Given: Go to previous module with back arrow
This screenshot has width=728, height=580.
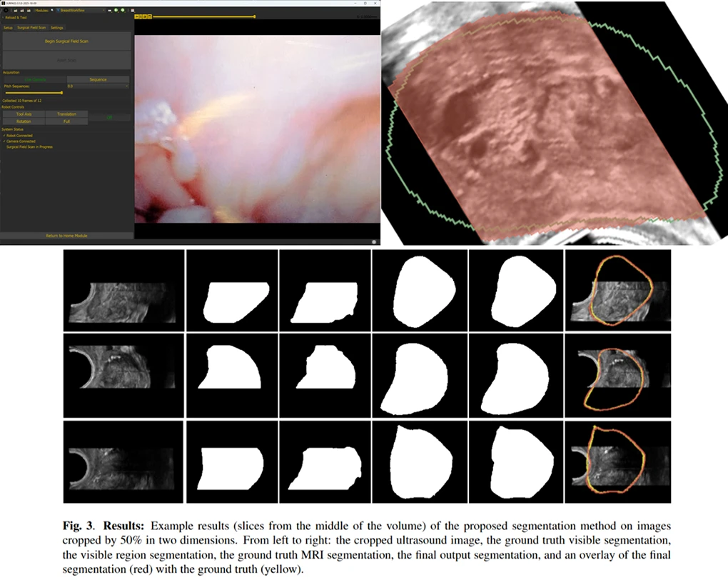Looking at the screenshot, I should [x=116, y=10].
